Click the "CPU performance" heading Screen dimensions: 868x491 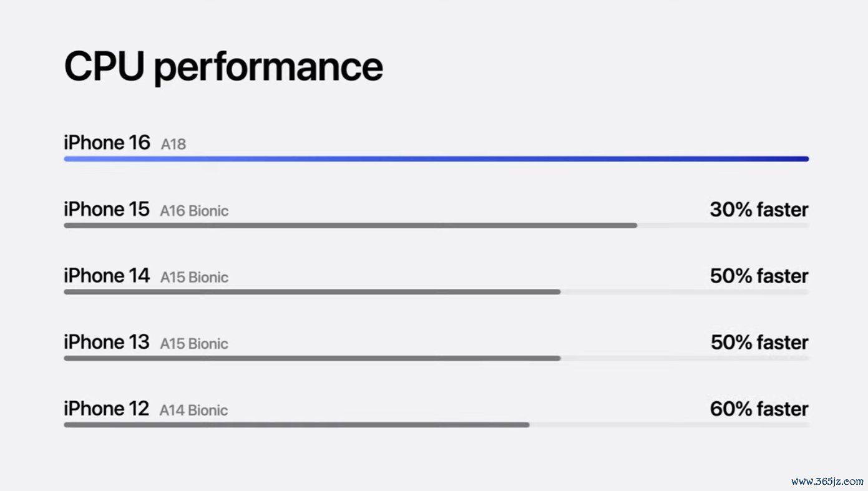(223, 67)
